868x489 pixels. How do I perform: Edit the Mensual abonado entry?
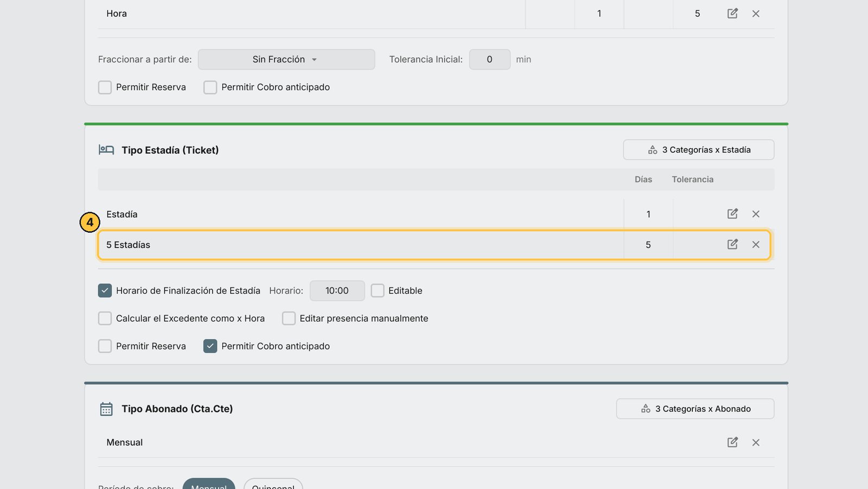732,442
